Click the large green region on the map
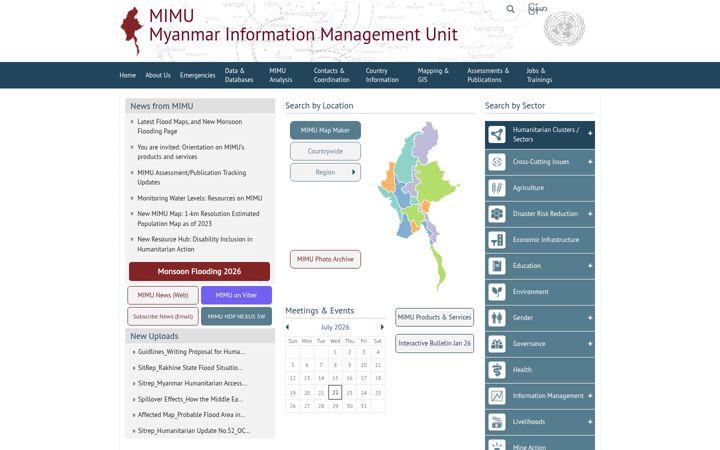The image size is (720, 450). (x=434, y=181)
